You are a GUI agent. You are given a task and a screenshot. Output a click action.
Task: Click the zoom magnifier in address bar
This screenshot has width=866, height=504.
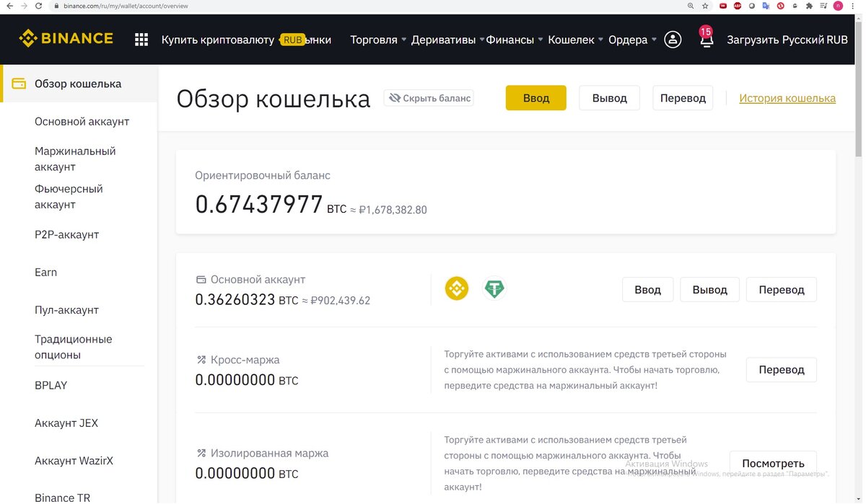pos(691,6)
